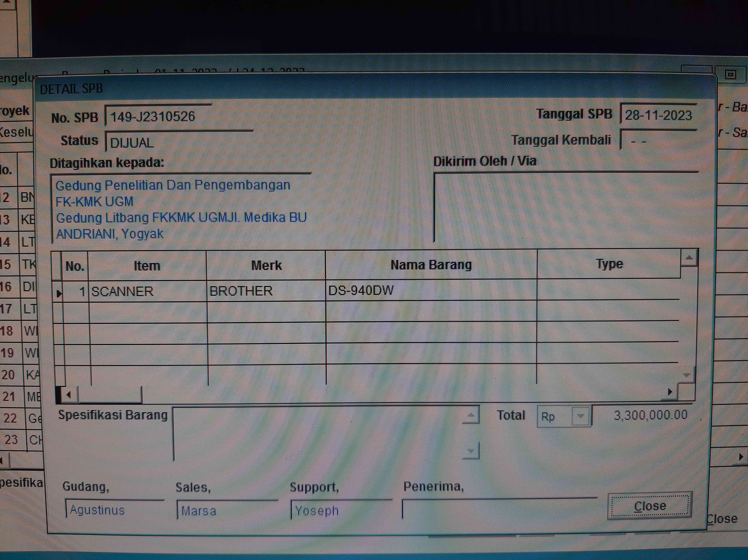Image resolution: width=748 pixels, height=560 pixels.
Task: Click the No. column header in items grid
Action: point(75,266)
